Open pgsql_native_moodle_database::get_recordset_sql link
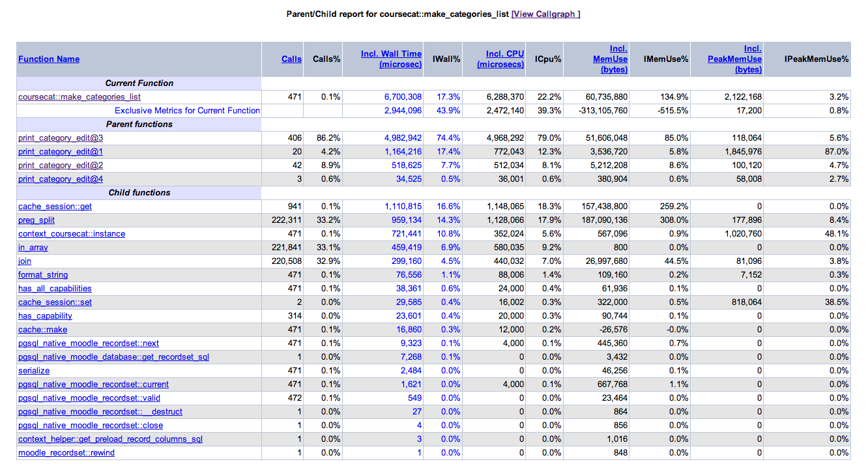The width and height of the screenshot is (868, 464). [113, 356]
